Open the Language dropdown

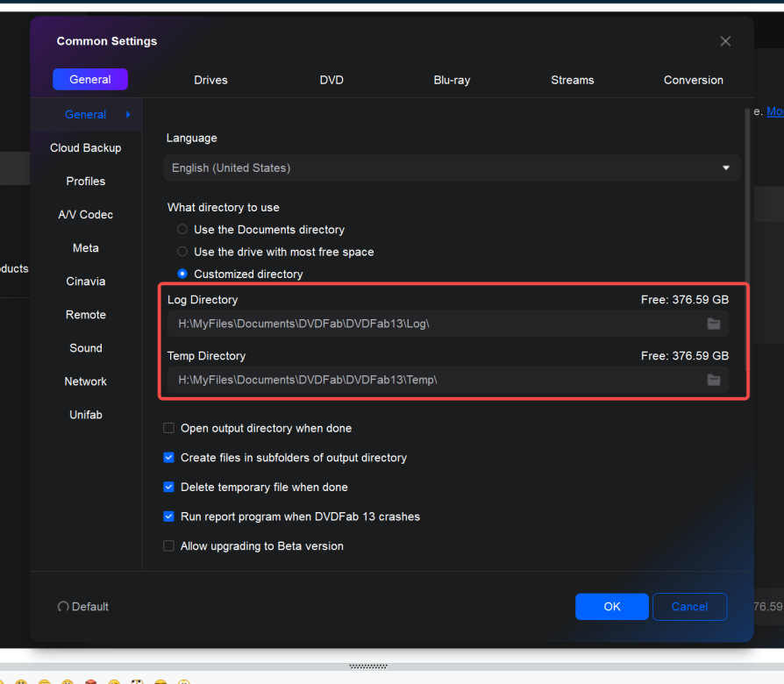452,168
